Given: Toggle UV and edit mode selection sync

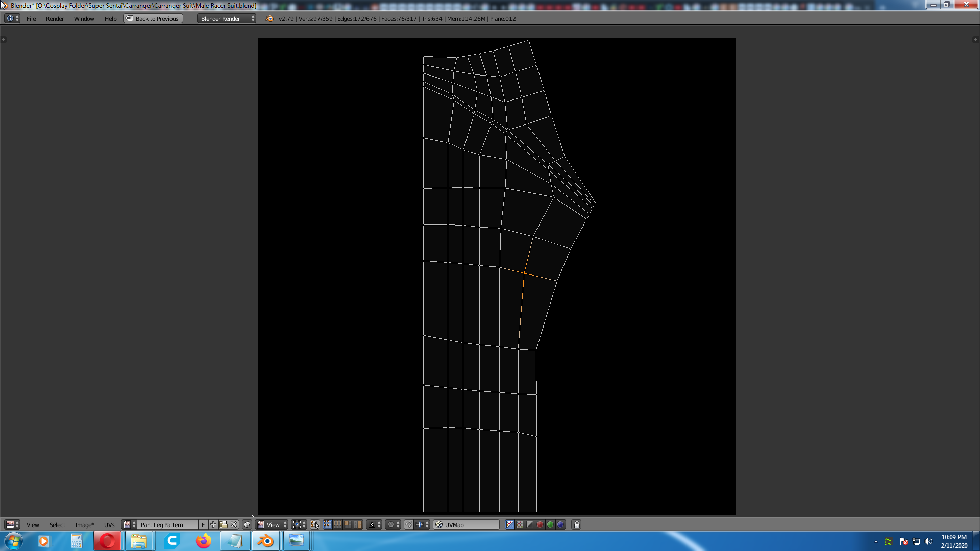Looking at the screenshot, I should click(x=315, y=524).
